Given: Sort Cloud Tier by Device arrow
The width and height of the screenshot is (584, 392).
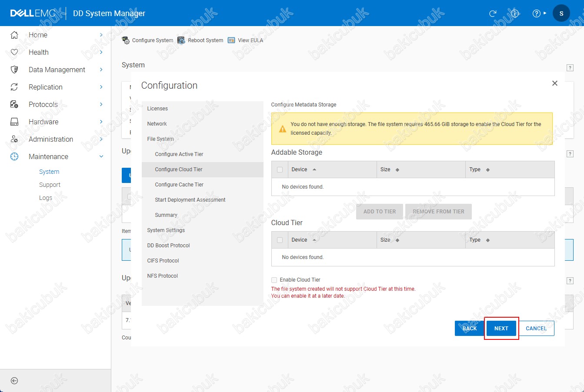Looking at the screenshot, I should pyautogui.click(x=314, y=240).
